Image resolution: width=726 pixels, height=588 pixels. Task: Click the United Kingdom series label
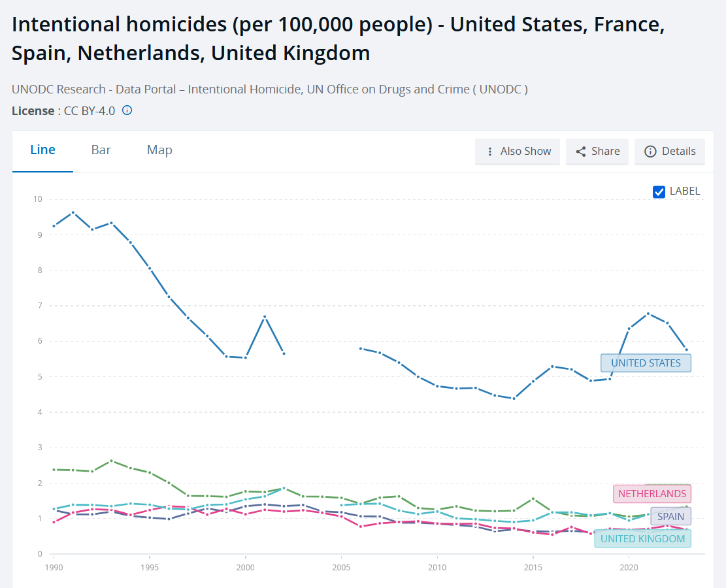coord(642,538)
